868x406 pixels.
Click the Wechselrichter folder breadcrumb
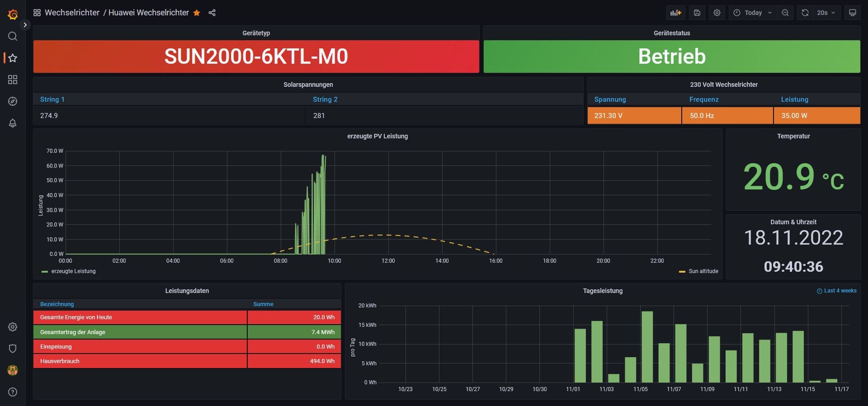pos(72,13)
